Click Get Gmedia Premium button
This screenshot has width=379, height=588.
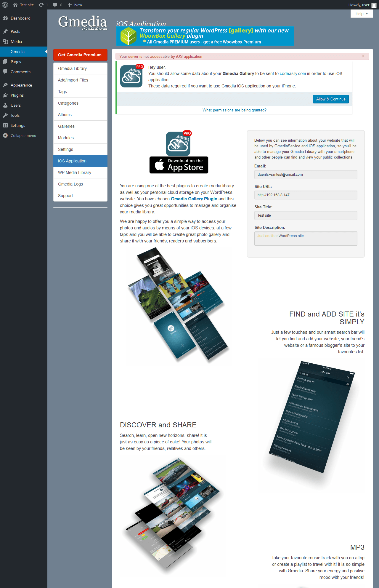tap(80, 55)
